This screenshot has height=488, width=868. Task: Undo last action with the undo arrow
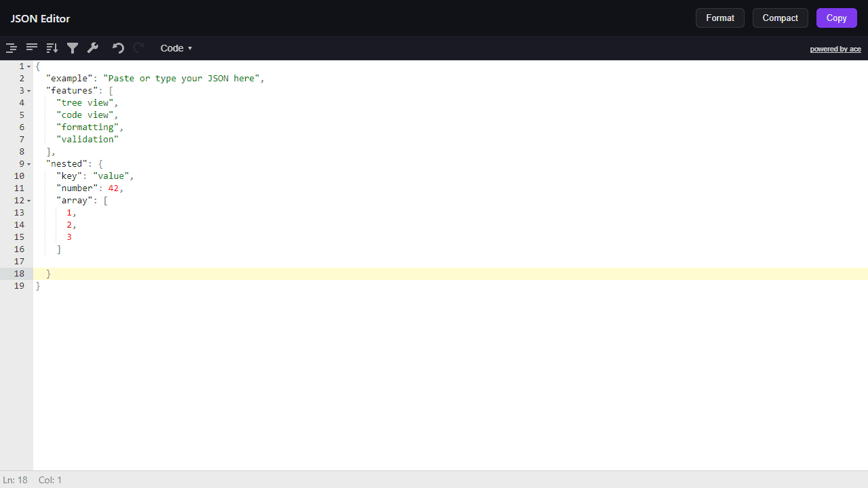[118, 48]
